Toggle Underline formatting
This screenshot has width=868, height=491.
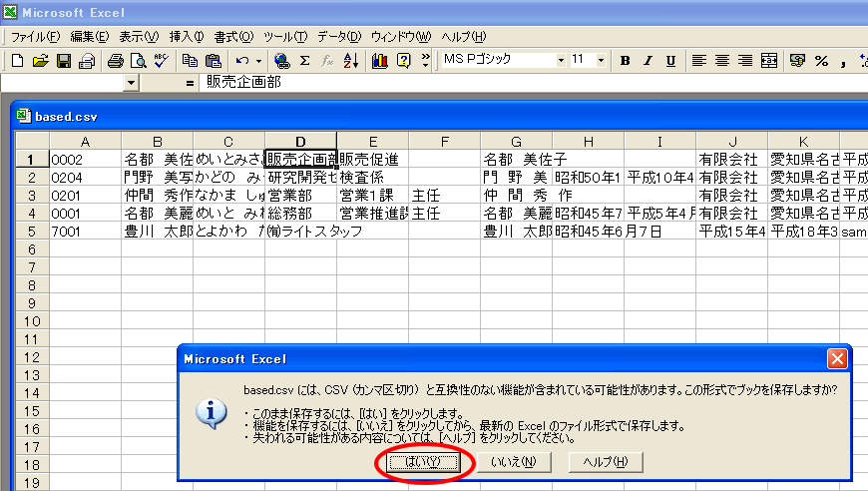pos(670,61)
